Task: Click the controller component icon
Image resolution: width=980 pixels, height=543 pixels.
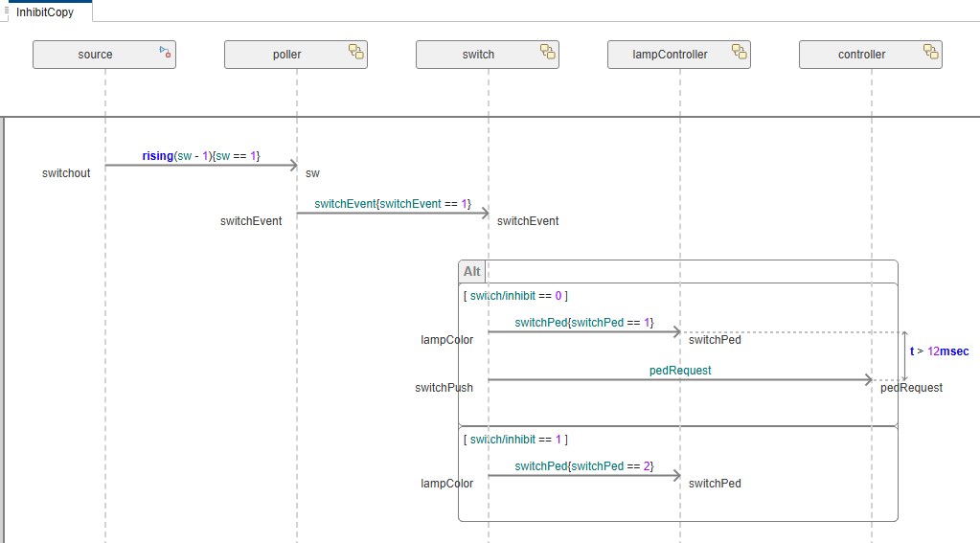Action: tap(931, 52)
